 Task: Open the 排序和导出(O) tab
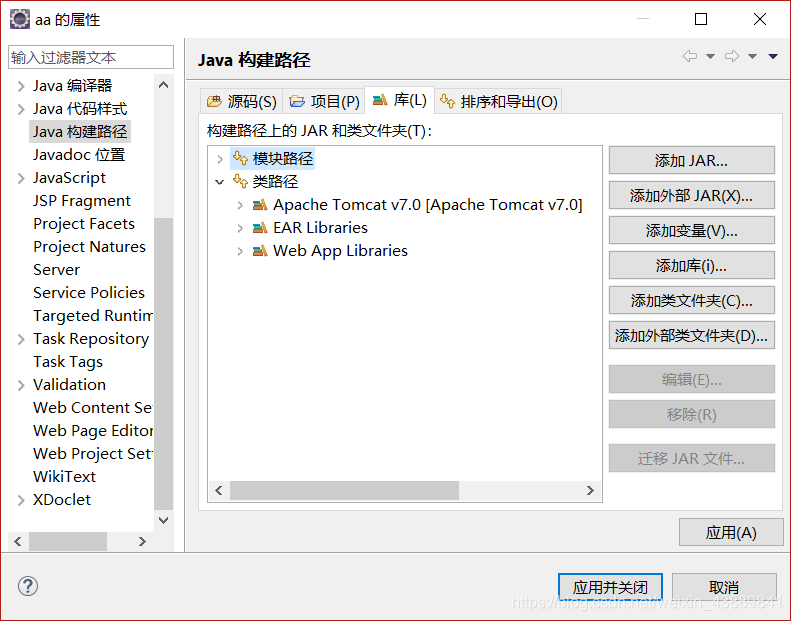498,101
